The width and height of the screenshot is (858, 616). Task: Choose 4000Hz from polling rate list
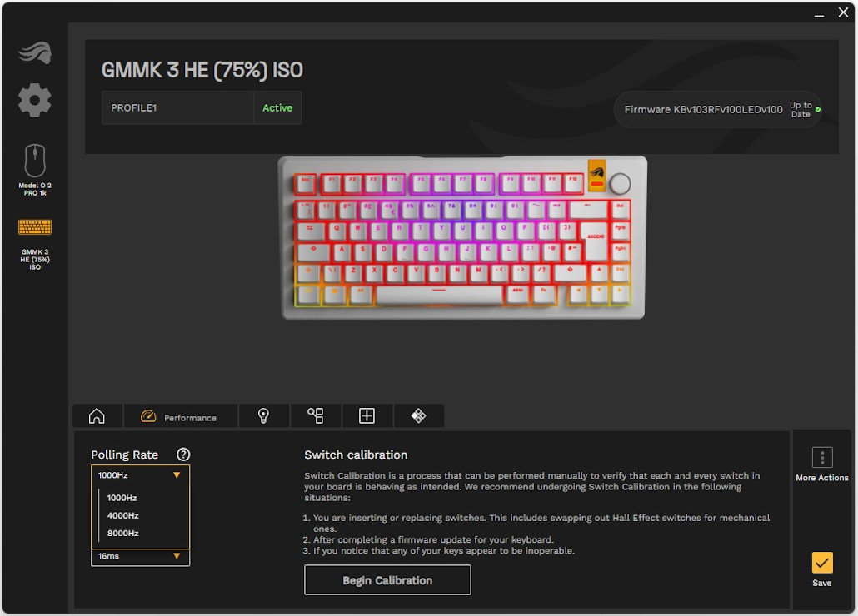[x=123, y=515]
